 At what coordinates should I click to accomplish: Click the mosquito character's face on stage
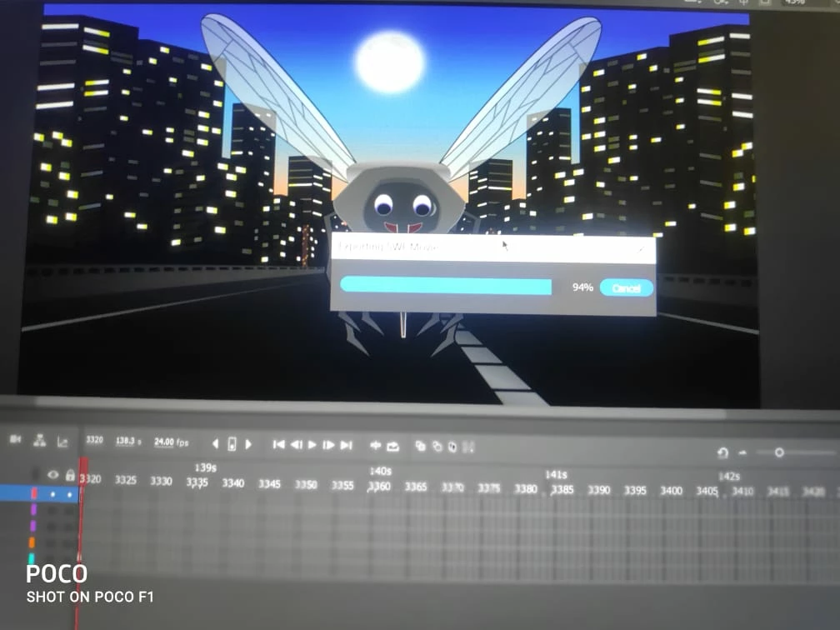point(402,207)
